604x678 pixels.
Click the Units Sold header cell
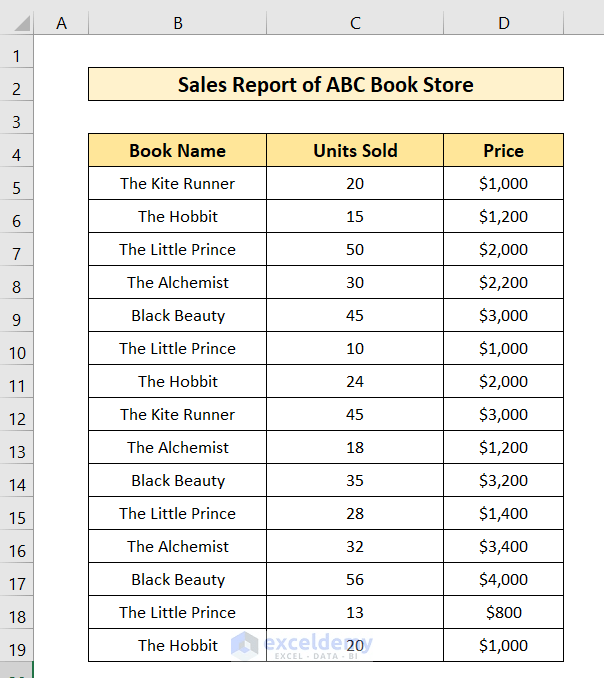tap(355, 151)
